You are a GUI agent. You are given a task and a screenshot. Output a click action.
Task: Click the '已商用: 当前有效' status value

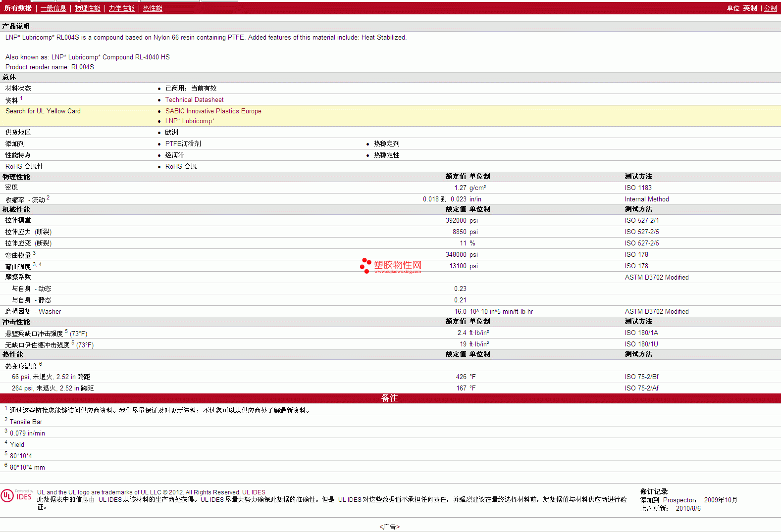pos(191,88)
